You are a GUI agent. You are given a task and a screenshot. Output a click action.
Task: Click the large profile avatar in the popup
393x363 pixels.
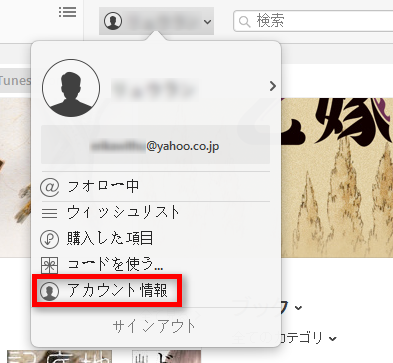[71, 88]
